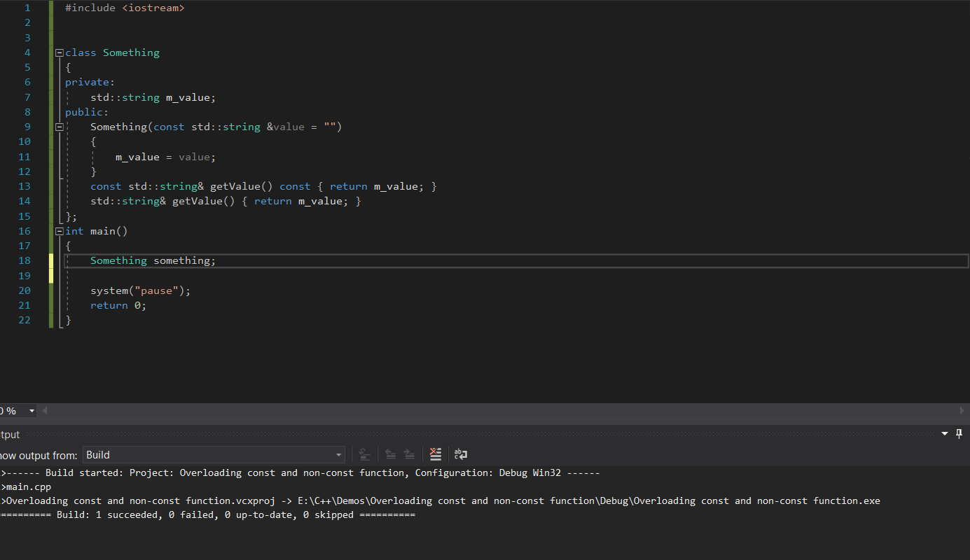Click the horizontal scrollbar right arrow
The image size is (970, 560).
962,411
